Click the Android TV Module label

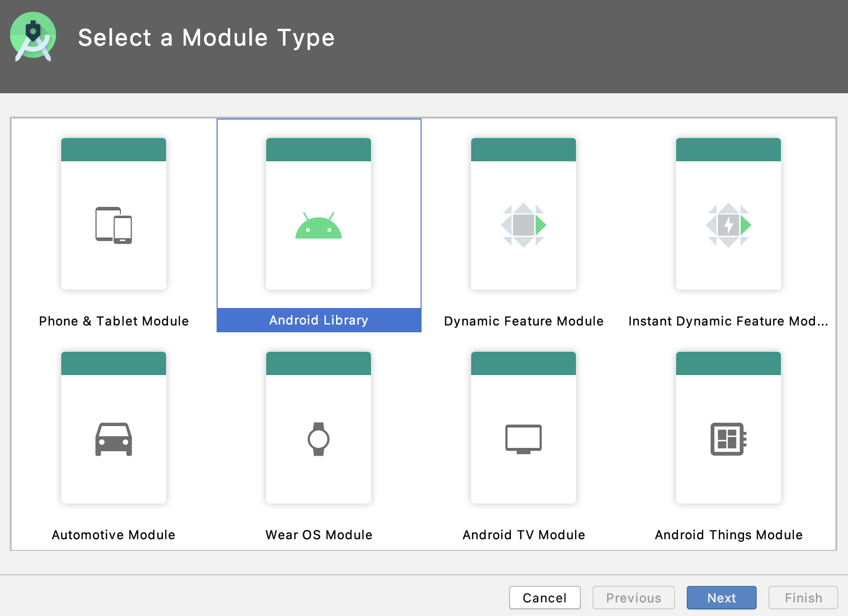click(x=524, y=535)
